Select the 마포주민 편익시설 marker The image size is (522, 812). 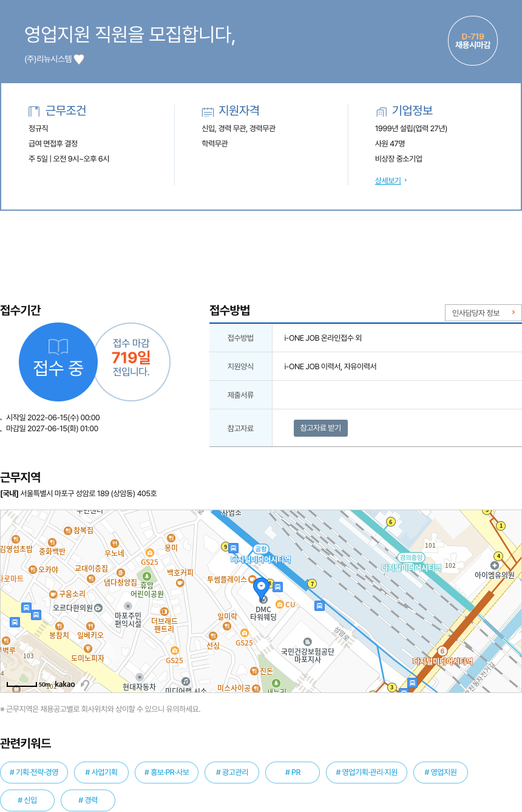pos(127,606)
